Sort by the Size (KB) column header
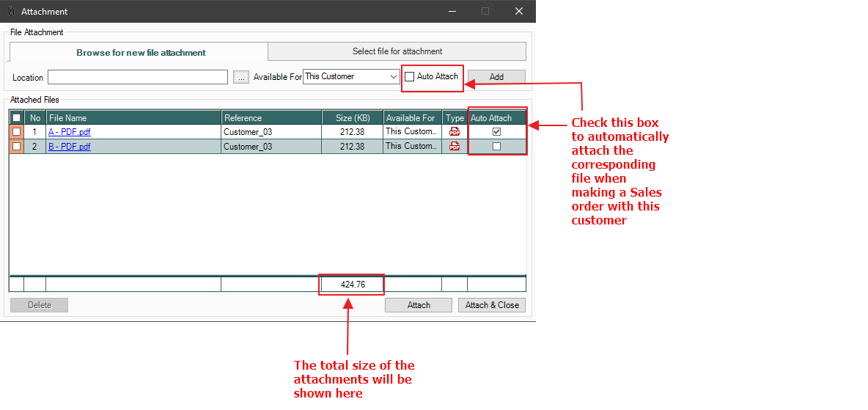868x410 pixels. tap(353, 118)
